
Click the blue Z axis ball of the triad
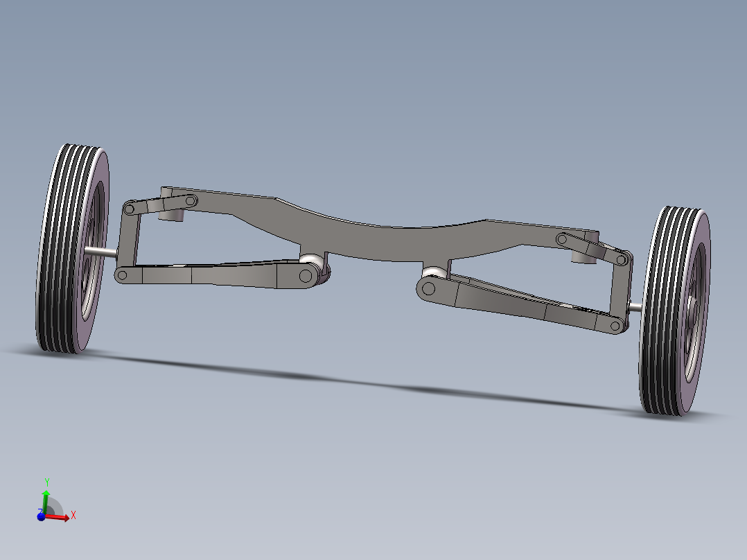pyautogui.click(x=41, y=516)
